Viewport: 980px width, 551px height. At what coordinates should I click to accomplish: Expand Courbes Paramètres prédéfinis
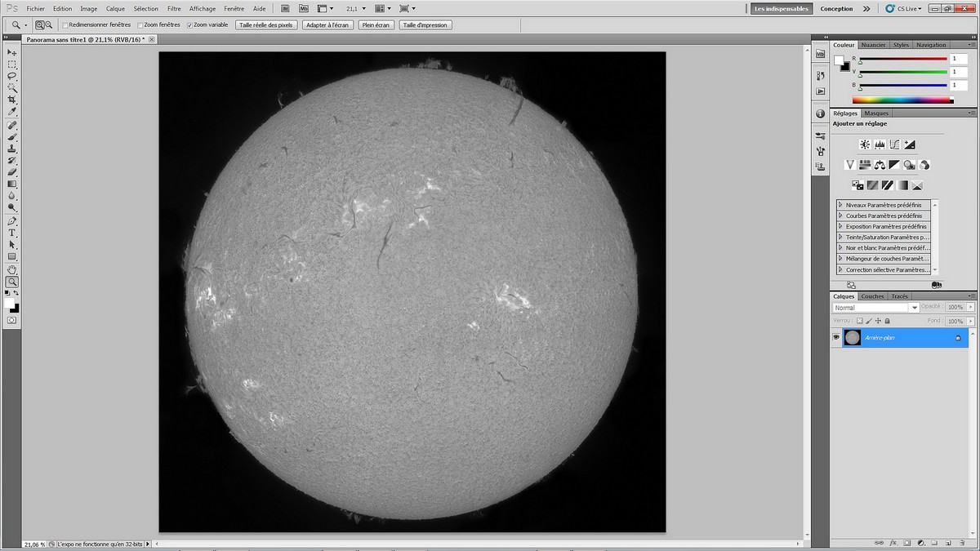[841, 216]
